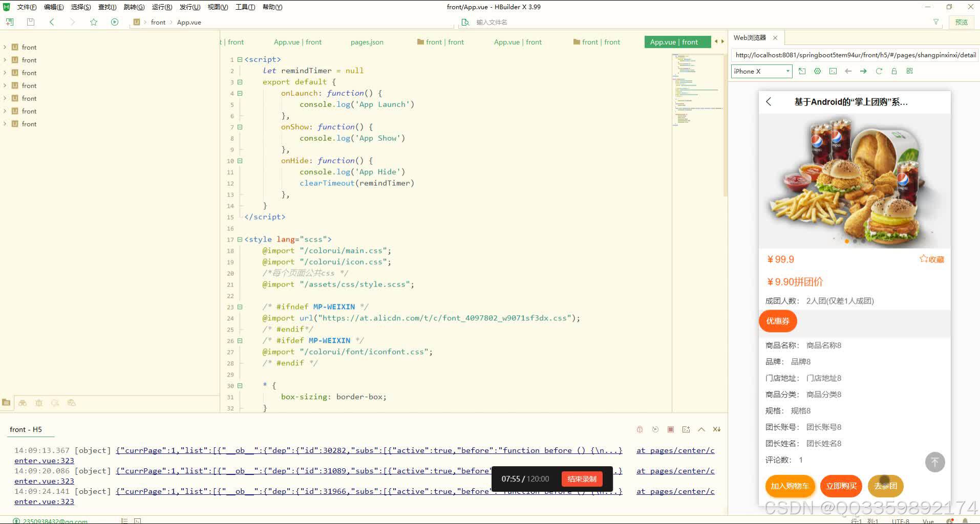Toggle the lock icon in web browser toolbar
This screenshot has height=524, width=980.
click(x=894, y=71)
